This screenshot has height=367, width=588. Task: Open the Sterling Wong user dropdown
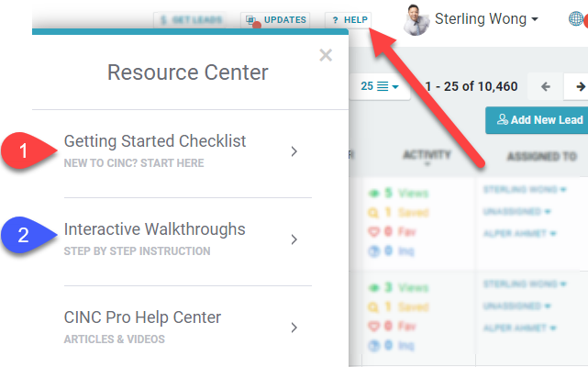486,18
